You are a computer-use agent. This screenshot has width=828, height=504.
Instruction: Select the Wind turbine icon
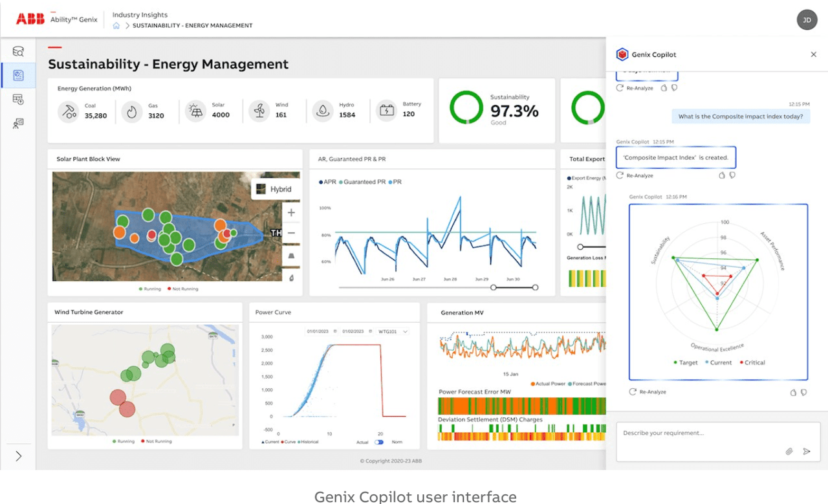259,111
